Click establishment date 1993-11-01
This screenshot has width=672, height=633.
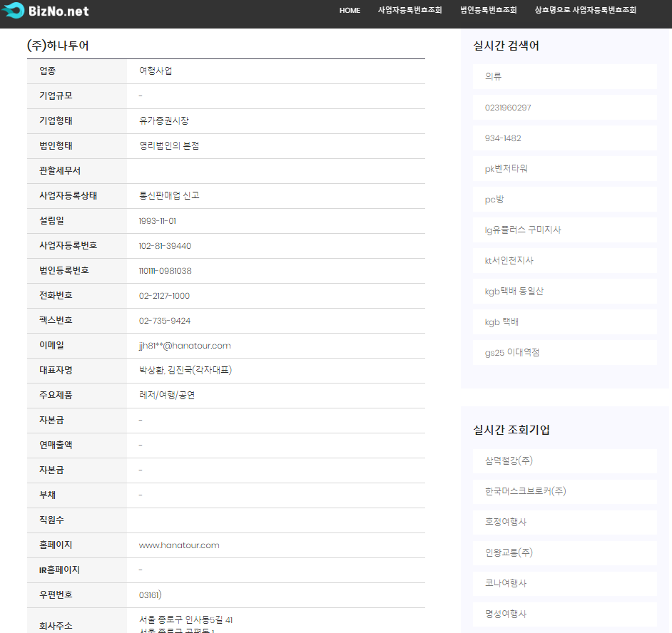point(157,221)
